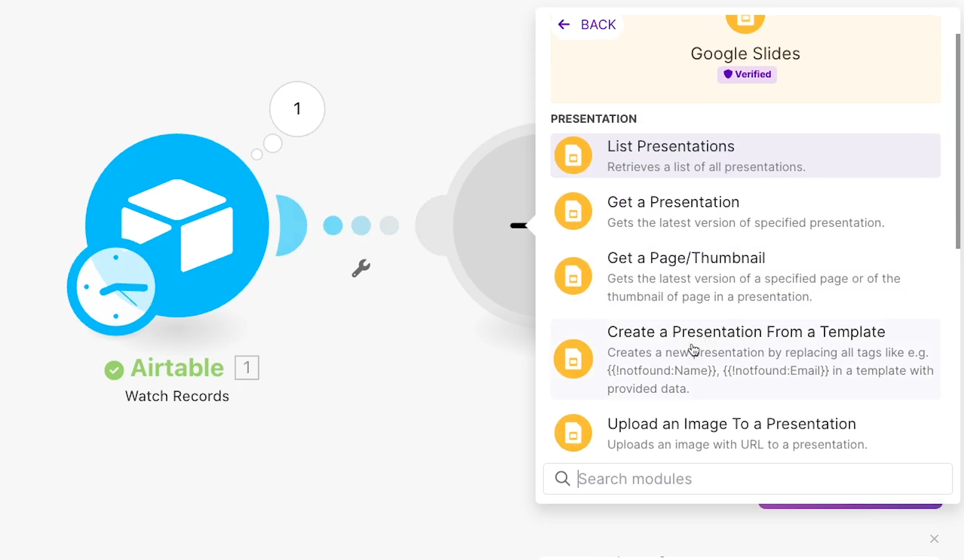This screenshot has width=964, height=560.
Task: Click the module list scrollbar
Action: (x=958, y=141)
